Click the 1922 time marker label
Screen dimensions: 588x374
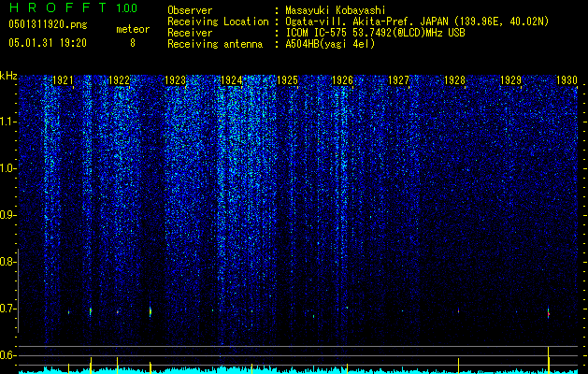pos(119,80)
